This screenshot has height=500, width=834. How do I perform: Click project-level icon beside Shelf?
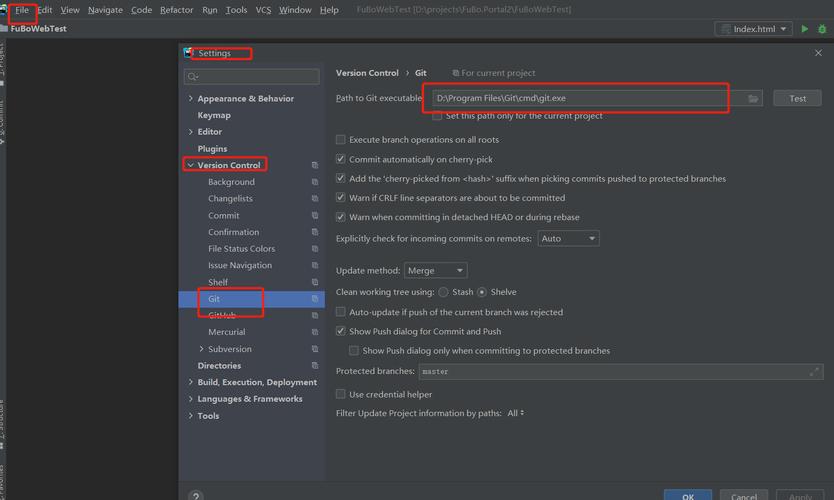pyautogui.click(x=315, y=282)
